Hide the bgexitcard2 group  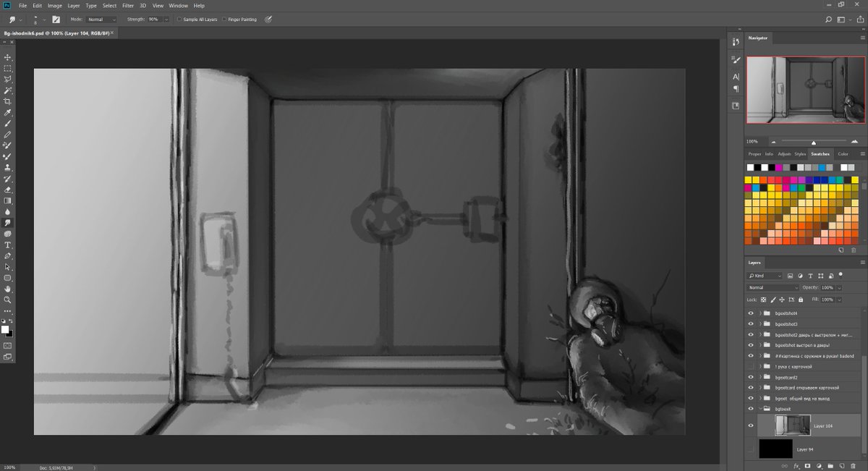(751, 377)
